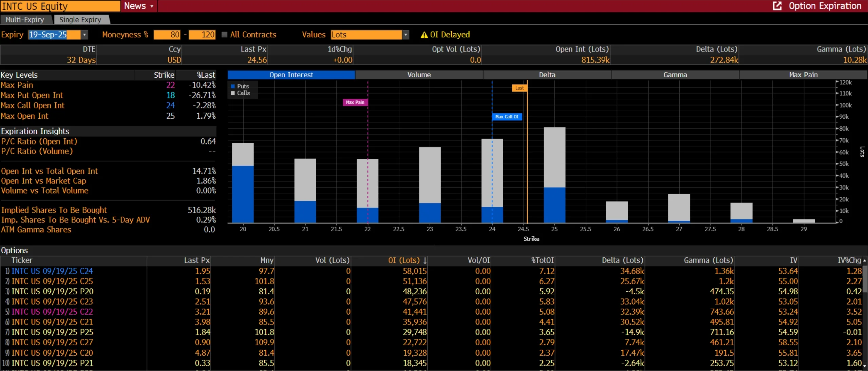Open INTC US 09/19/25 P21 option

pos(53,363)
